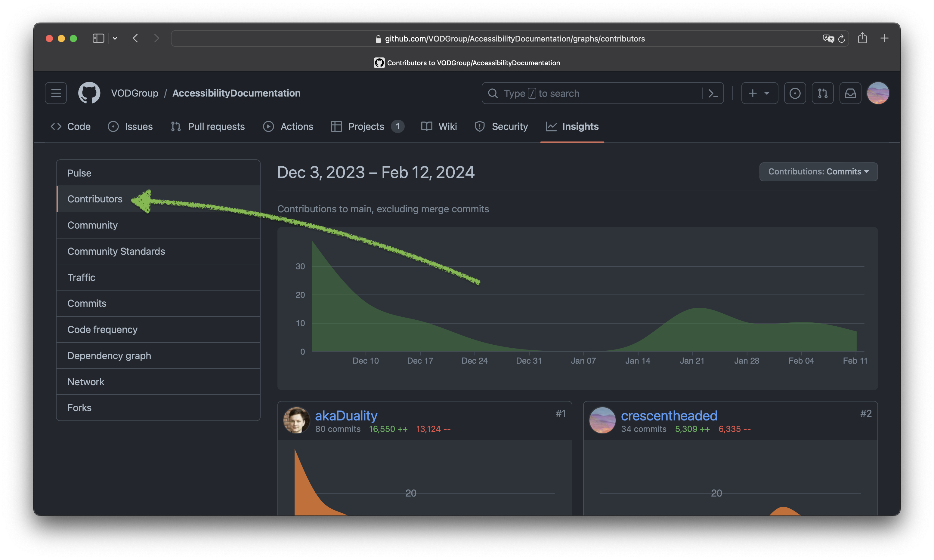Click the Safari share icon
This screenshot has width=934, height=560.
(x=862, y=38)
